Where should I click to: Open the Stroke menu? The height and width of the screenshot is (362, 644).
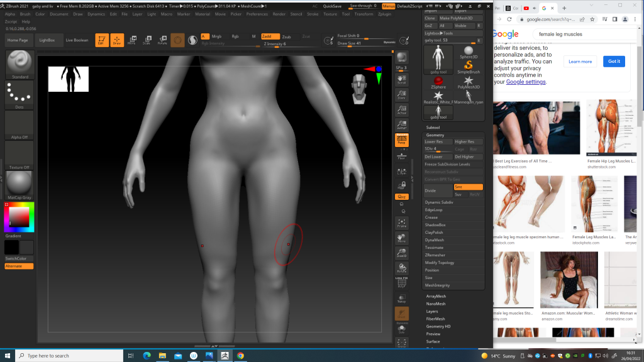click(x=313, y=14)
